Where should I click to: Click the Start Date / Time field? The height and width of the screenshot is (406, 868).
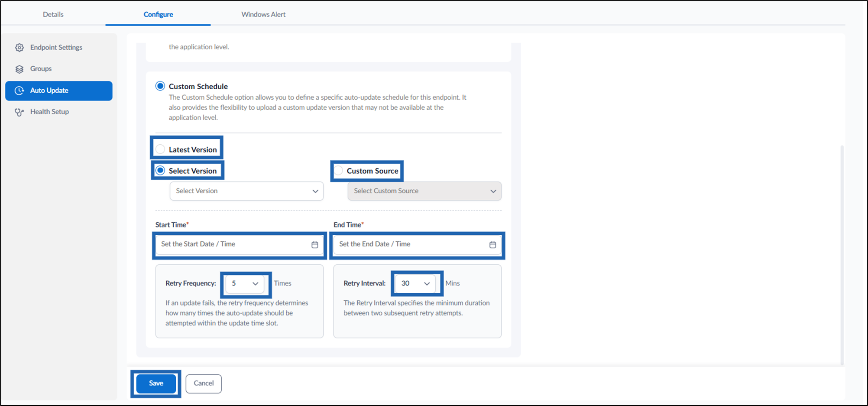click(240, 244)
